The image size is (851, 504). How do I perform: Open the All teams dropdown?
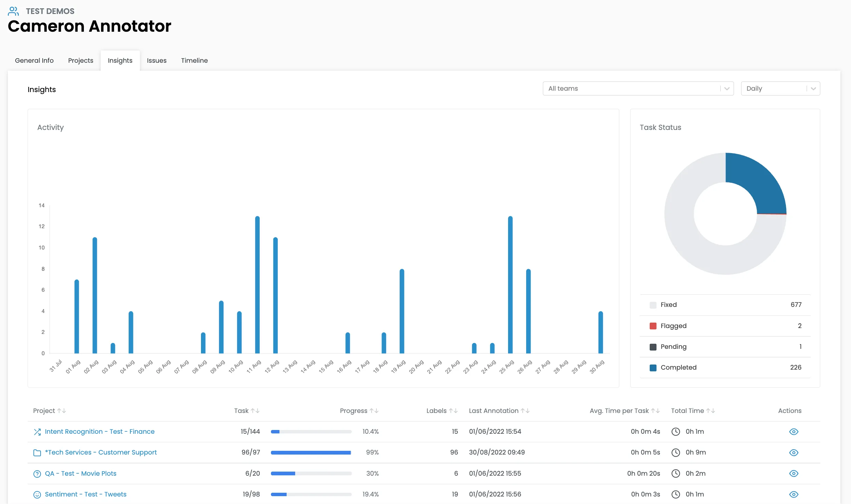coord(638,88)
